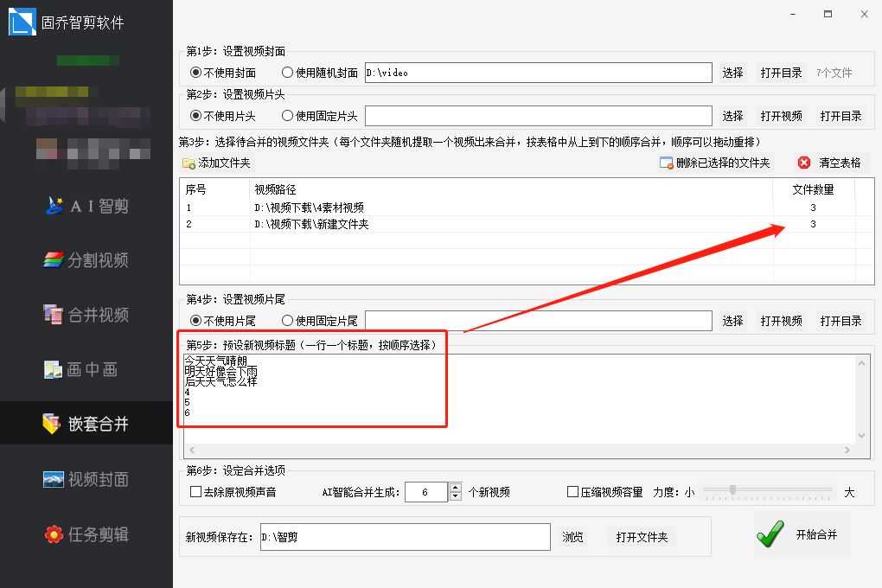
Task: Click the green checkmark icon for 开始合并
Action: tap(770, 534)
